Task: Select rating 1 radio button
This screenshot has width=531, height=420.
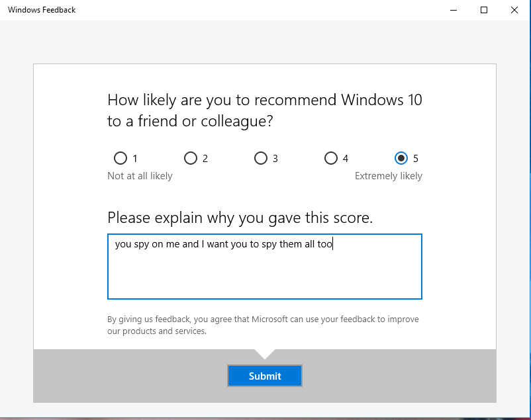Action: (121, 158)
